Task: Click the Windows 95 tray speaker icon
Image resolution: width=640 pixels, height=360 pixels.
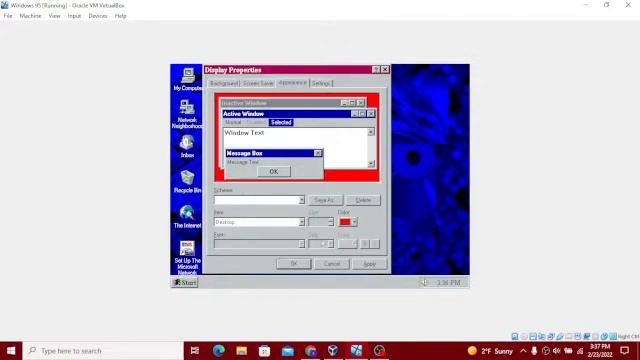Action: (x=425, y=282)
